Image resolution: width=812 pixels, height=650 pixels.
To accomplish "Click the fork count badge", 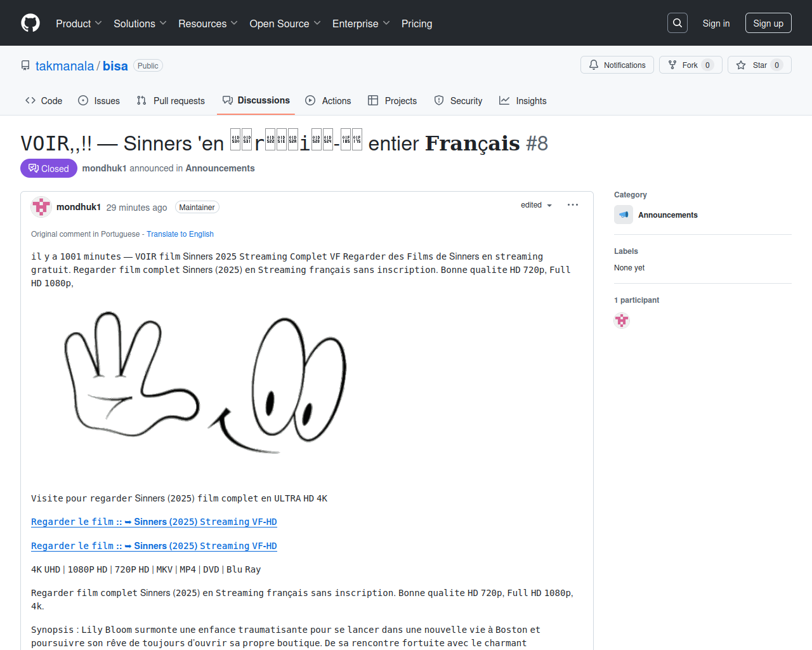I will click(708, 65).
